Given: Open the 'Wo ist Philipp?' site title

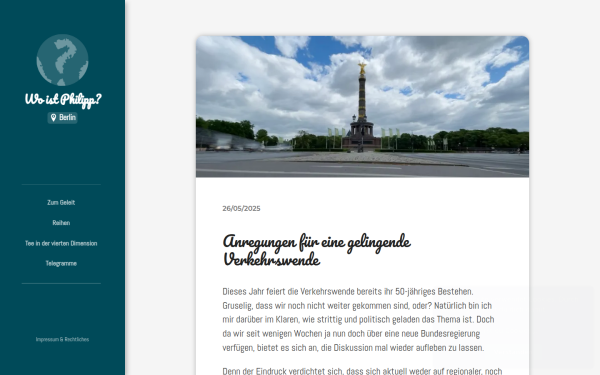Looking at the screenshot, I should (63, 99).
